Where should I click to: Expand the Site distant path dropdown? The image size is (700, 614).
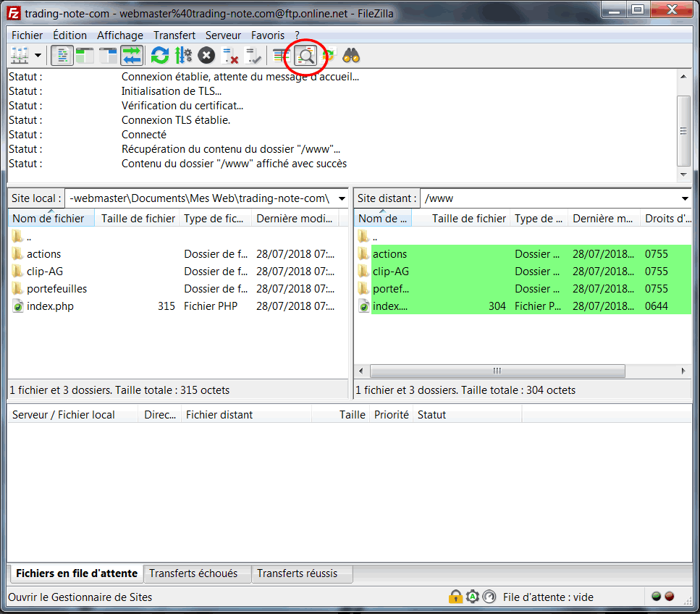pyautogui.click(x=685, y=198)
